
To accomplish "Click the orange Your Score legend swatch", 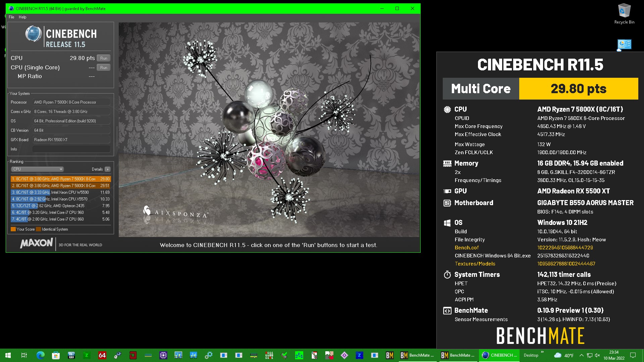I will [13, 229].
